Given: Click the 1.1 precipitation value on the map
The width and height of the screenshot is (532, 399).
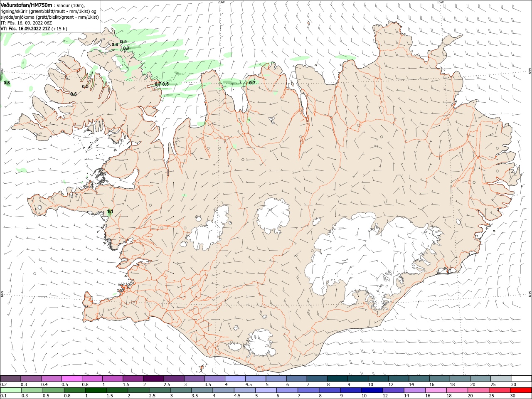Looking at the screenshot, I should coord(110,212).
